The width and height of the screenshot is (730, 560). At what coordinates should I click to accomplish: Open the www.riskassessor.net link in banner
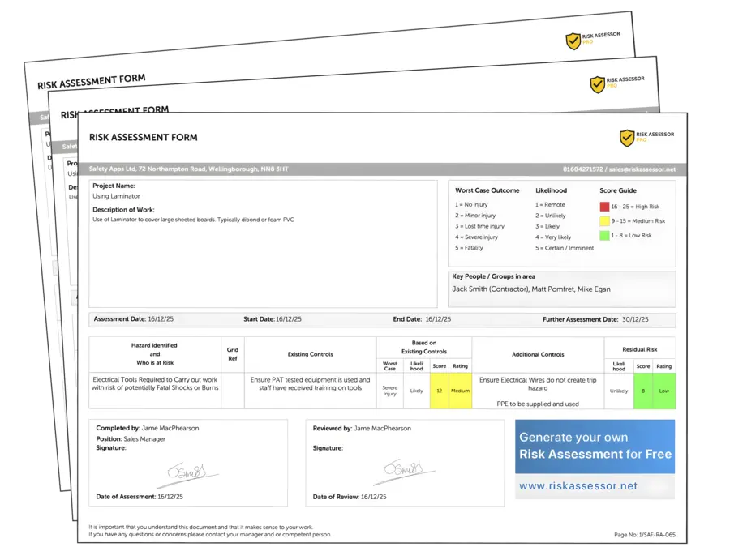(x=578, y=486)
